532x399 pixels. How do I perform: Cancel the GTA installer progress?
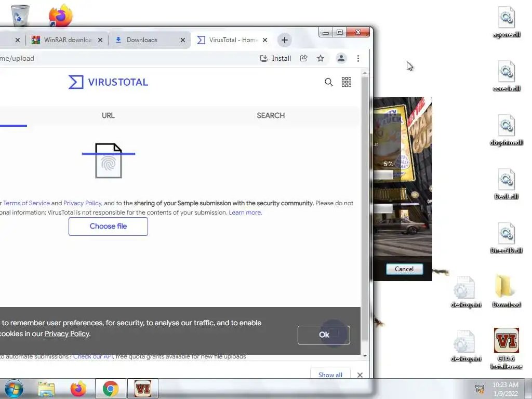point(404,269)
